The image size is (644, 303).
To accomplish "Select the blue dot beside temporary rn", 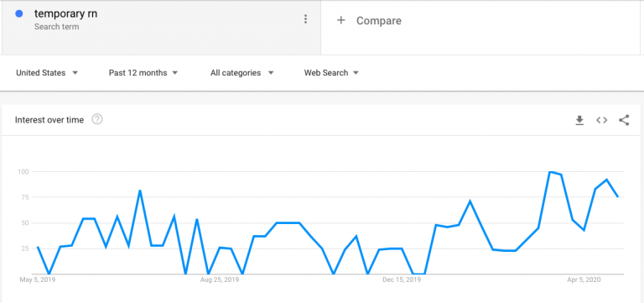I will coord(19,14).
